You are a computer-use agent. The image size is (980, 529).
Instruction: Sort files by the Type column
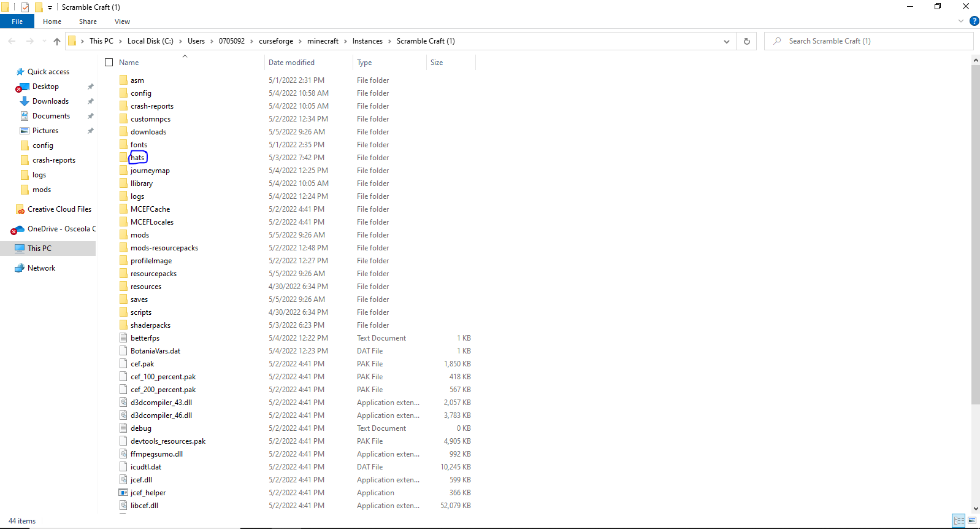point(364,63)
